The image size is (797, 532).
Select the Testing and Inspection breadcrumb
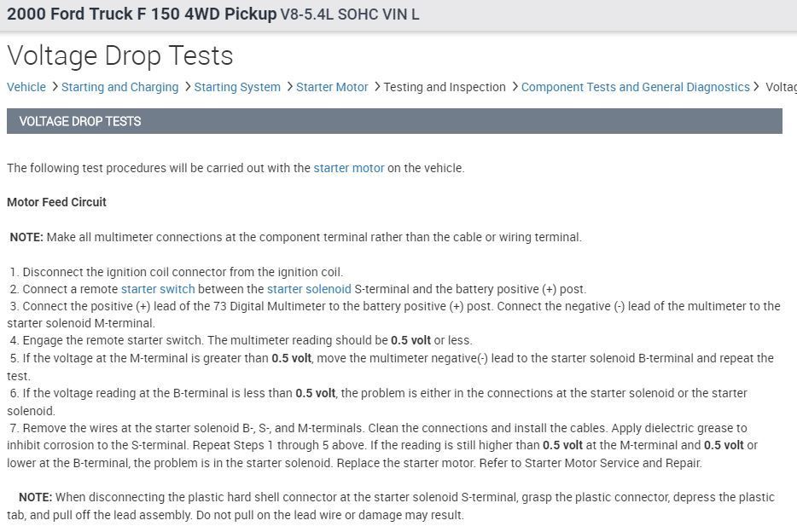(445, 87)
